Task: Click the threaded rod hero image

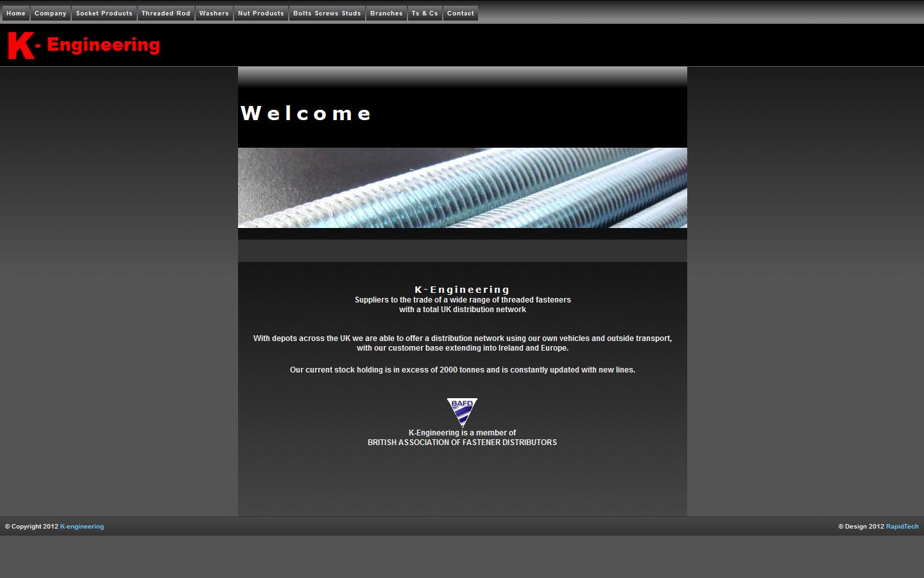Action: click(x=462, y=188)
